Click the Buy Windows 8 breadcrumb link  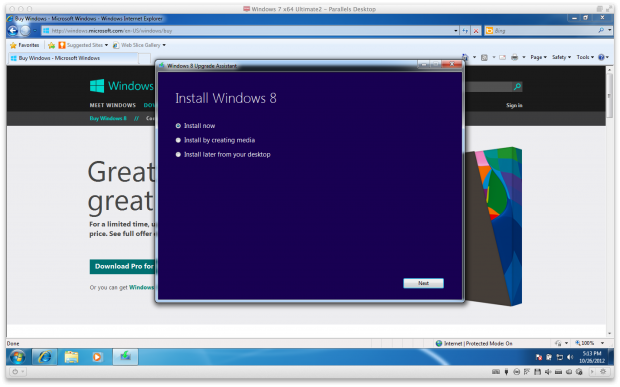[x=108, y=118]
